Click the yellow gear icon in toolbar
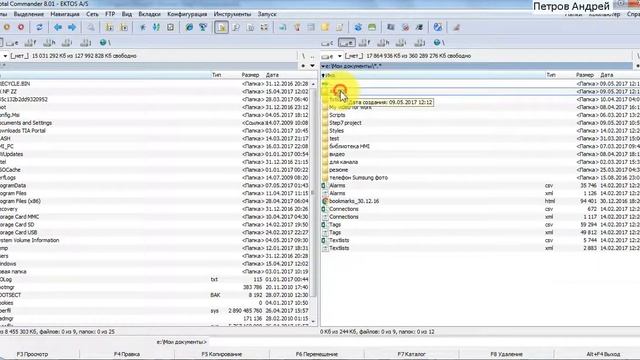The image size is (640, 360). pyautogui.click(x=7, y=27)
